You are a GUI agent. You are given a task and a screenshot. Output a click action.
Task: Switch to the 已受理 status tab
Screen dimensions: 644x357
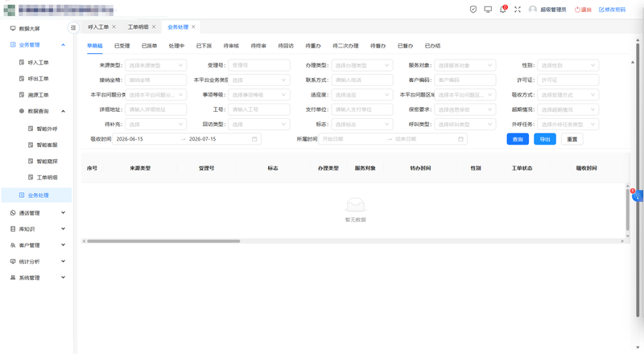(122, 46)
